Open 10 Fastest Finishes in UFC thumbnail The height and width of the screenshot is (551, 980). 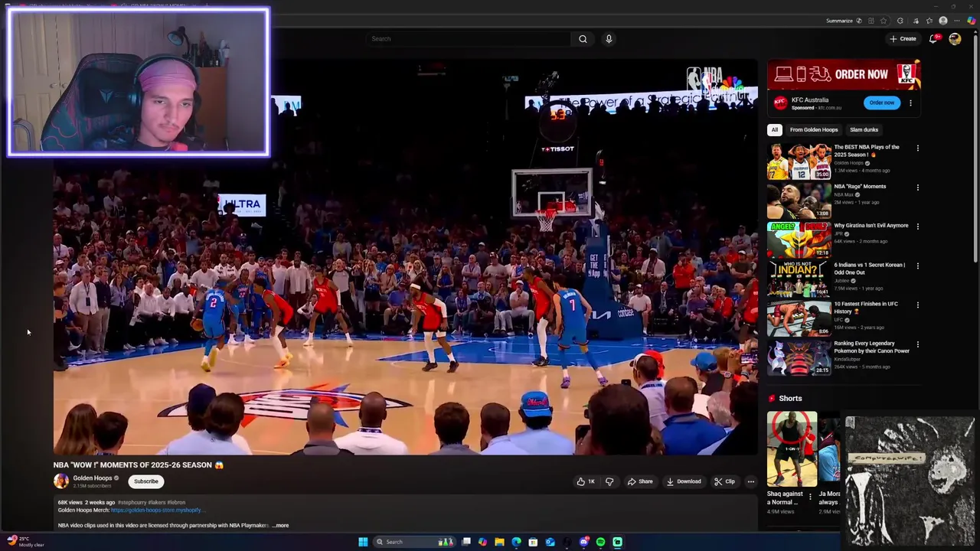tap(799, 318)
